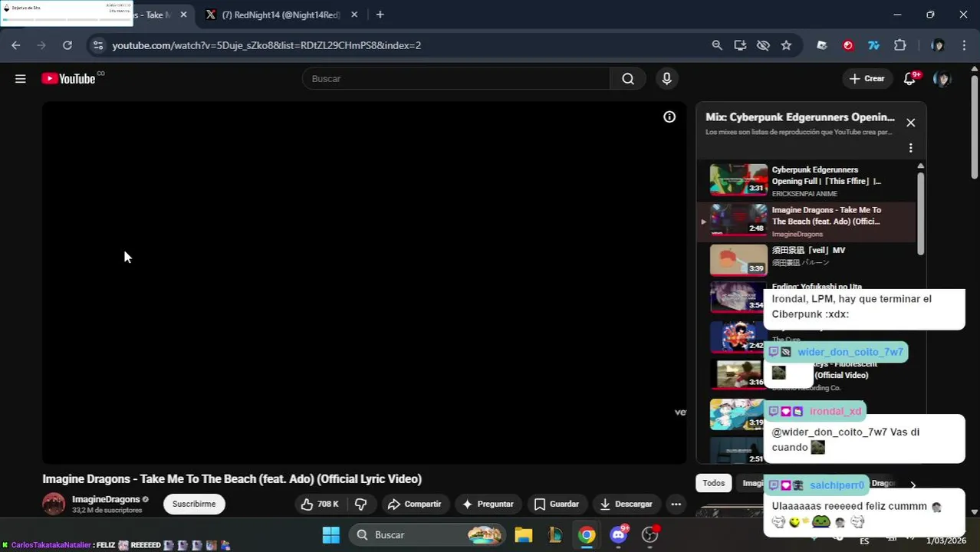Dislike the Imagine Dragons video
The height and width of the screenshot is (552, 980).
(360, 504)
